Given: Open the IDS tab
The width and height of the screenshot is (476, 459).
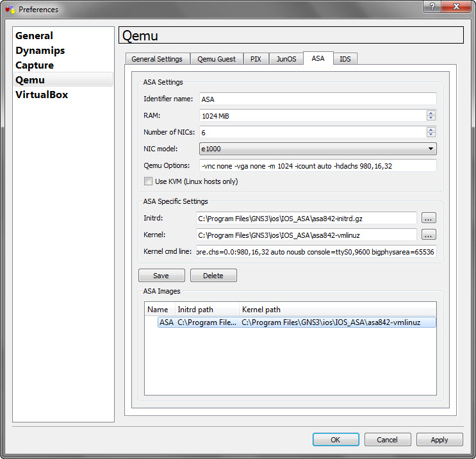Looking at the screenshot, I should (345, 59).
